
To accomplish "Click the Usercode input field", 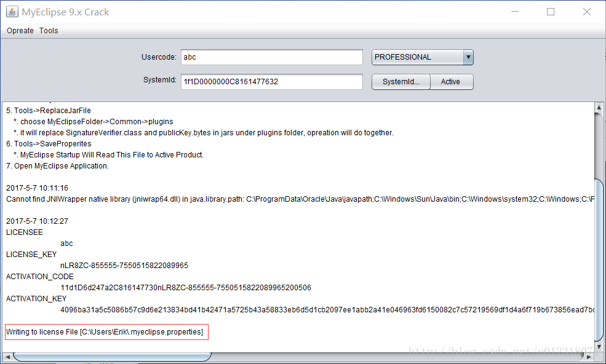I will point(272,57).
